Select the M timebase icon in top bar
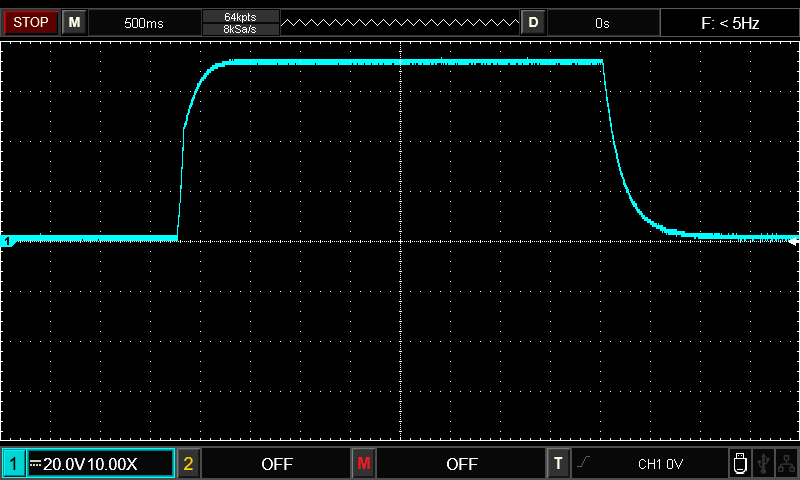 (x=74, y=22)
